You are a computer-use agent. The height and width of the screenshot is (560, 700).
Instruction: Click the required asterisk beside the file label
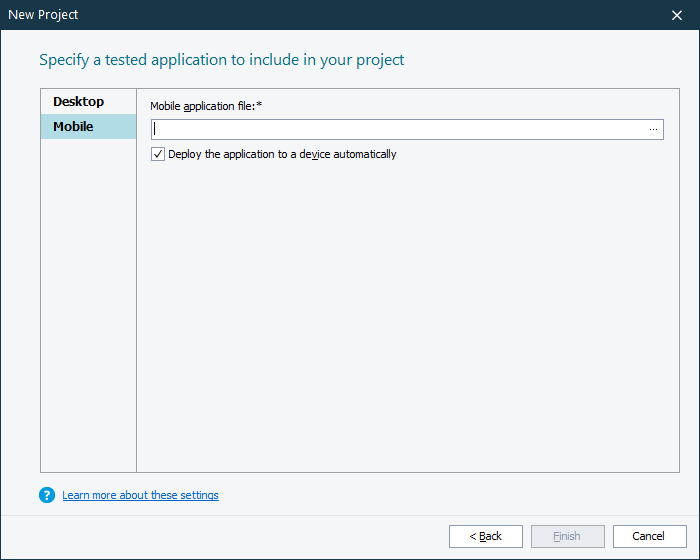point(259,104)
